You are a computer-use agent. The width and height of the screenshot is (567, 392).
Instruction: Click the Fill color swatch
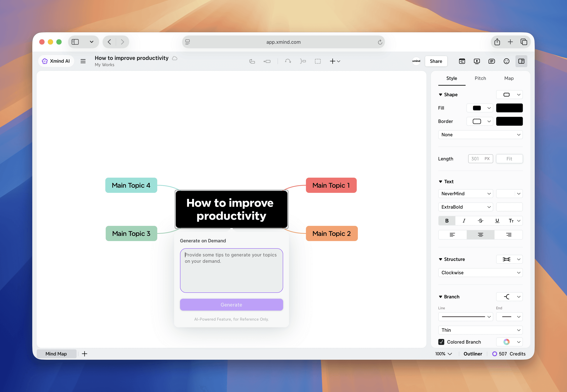point(509,108)
